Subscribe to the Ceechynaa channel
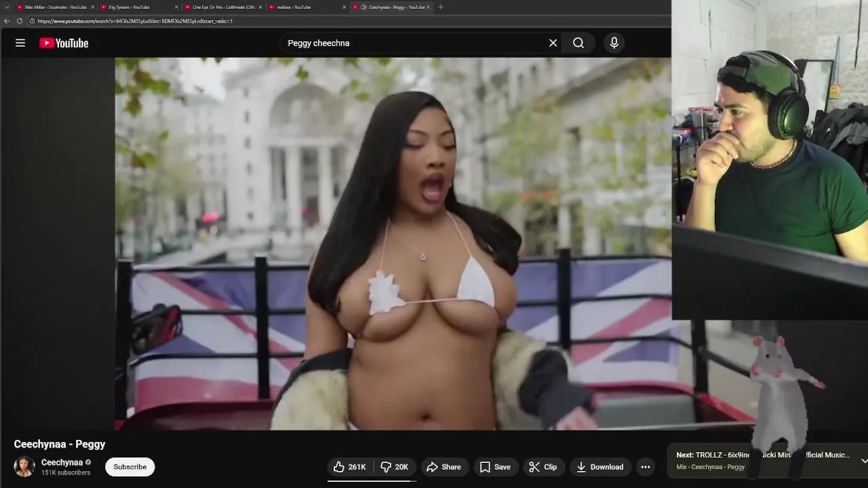Screen dimensions: 868x488 130,467
